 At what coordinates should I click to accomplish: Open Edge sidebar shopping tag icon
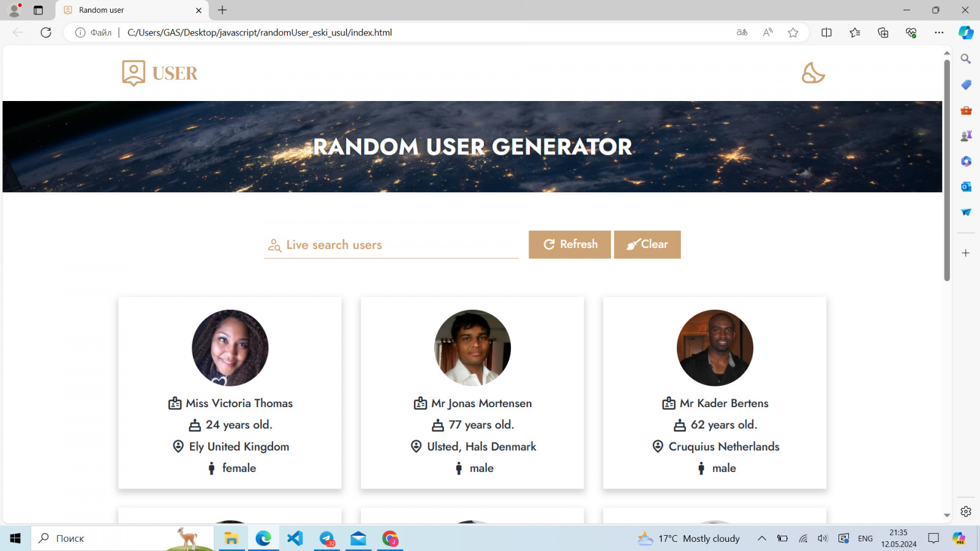pos(966,84)
